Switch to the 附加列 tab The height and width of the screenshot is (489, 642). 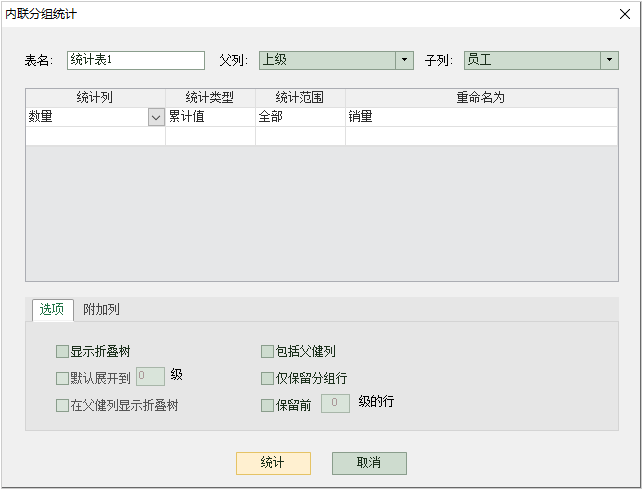click(101, 310)
